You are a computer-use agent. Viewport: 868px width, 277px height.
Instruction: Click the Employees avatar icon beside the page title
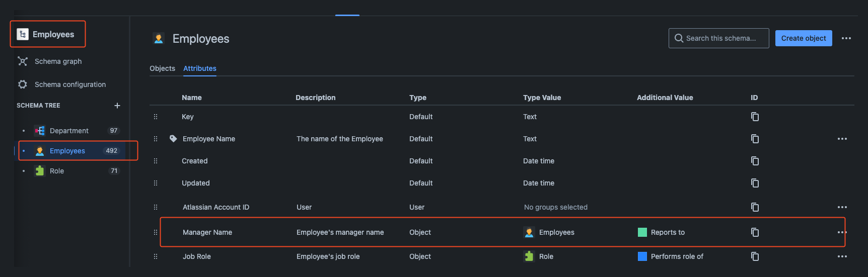pyautogui.click(x=159, y=39)
